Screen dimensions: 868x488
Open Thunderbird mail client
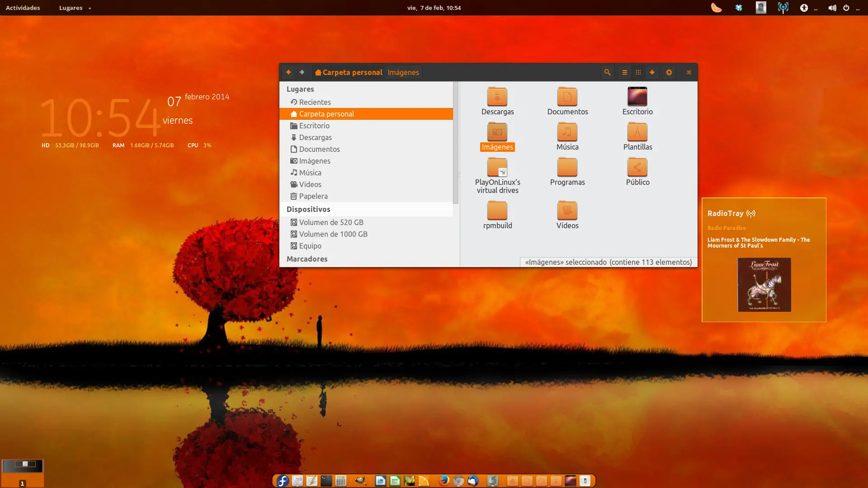pos(473,481)
